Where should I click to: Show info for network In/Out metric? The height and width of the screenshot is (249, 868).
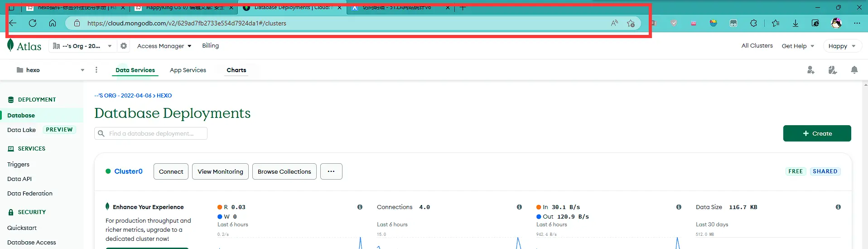click(x=679, y=207)
